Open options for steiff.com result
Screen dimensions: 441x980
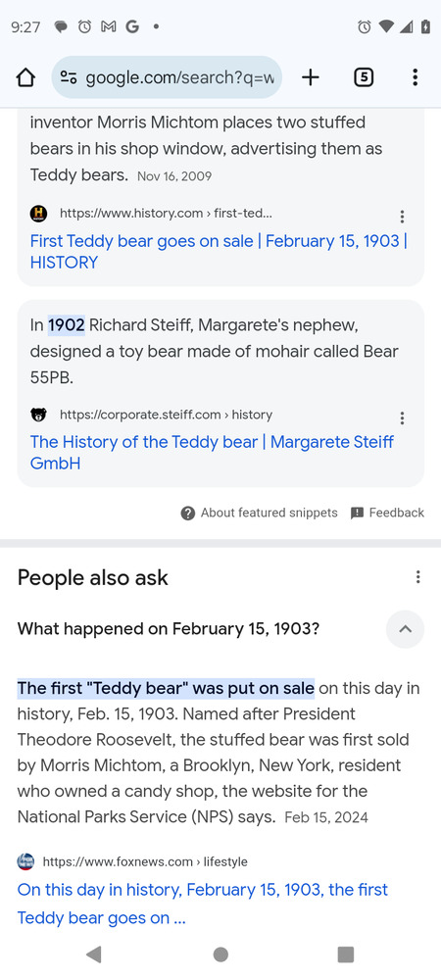[x=402, y=417]
